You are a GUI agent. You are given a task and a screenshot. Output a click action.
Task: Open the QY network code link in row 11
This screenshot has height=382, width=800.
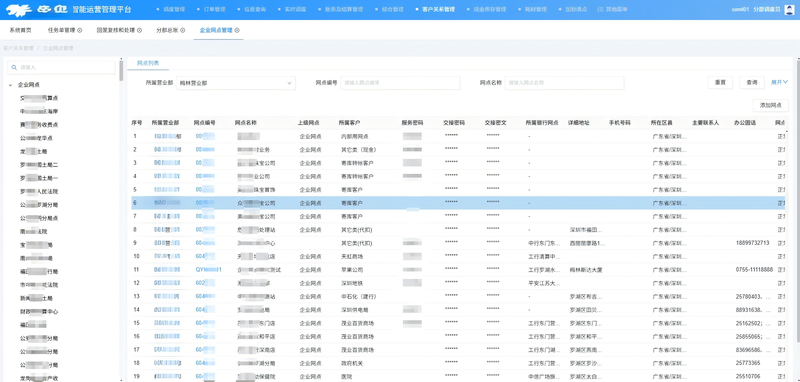[x=208, y=269]
